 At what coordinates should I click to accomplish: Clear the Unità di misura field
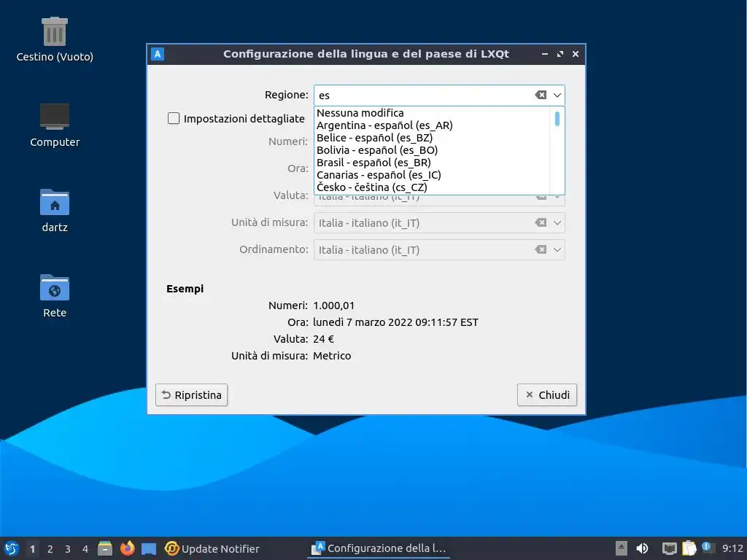click(x=541, y=222)
